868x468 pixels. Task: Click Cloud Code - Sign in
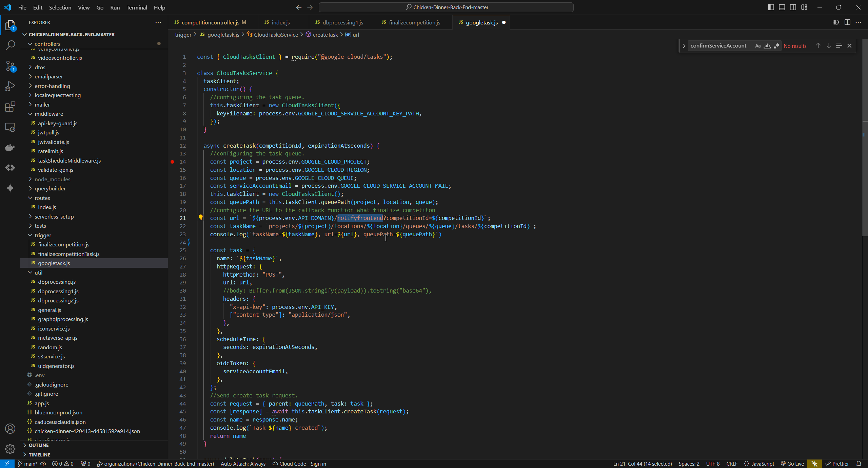[299, 464]
